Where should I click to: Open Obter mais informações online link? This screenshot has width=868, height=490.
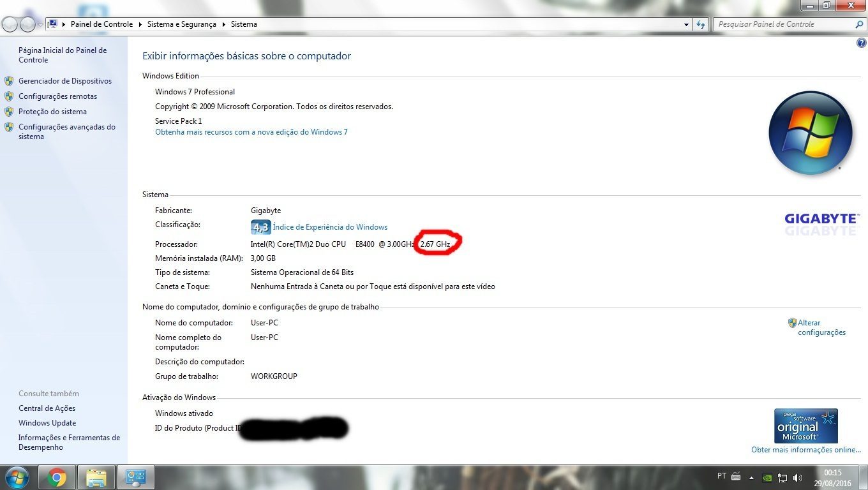(x=806, y=450)
